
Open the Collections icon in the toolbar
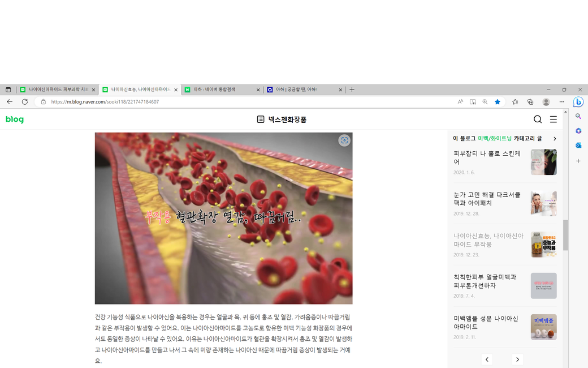tap(530, 102)
